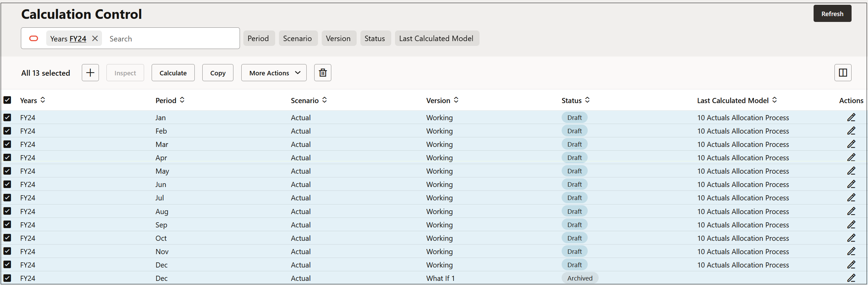Click the Calculate button
The height and width of the screenshot is (286, 868).
coord(173,73)
